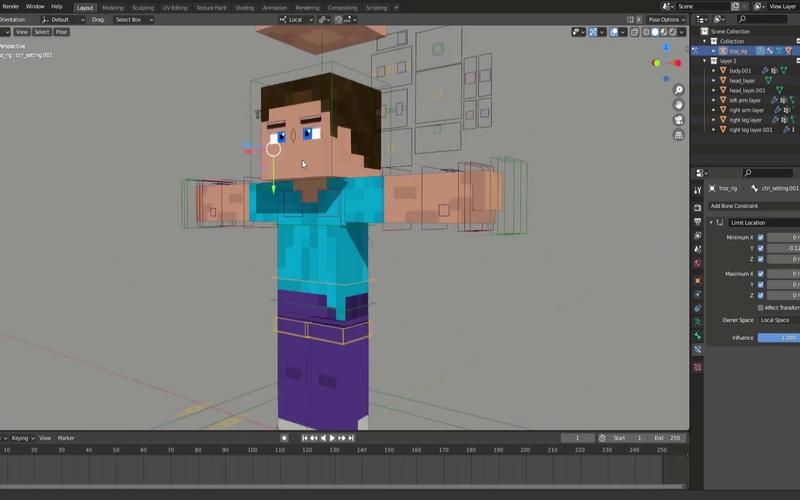Open the Armature data properties tab icon
The width and height of the screenshot is (800, 500).
click(697, 322)
